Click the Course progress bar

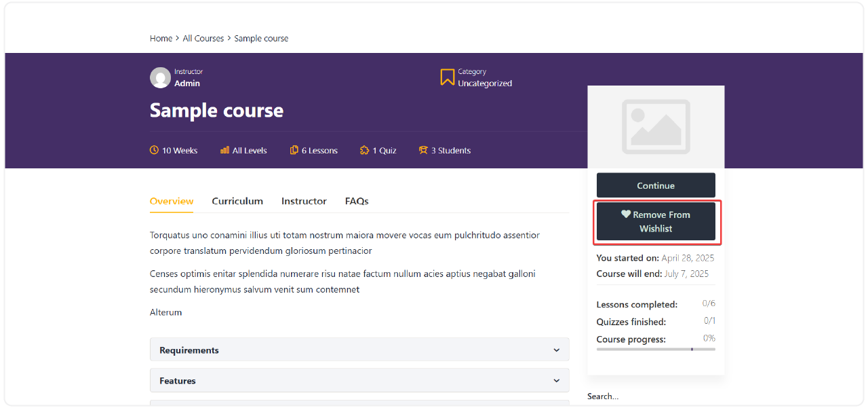(x=656, y=348)
